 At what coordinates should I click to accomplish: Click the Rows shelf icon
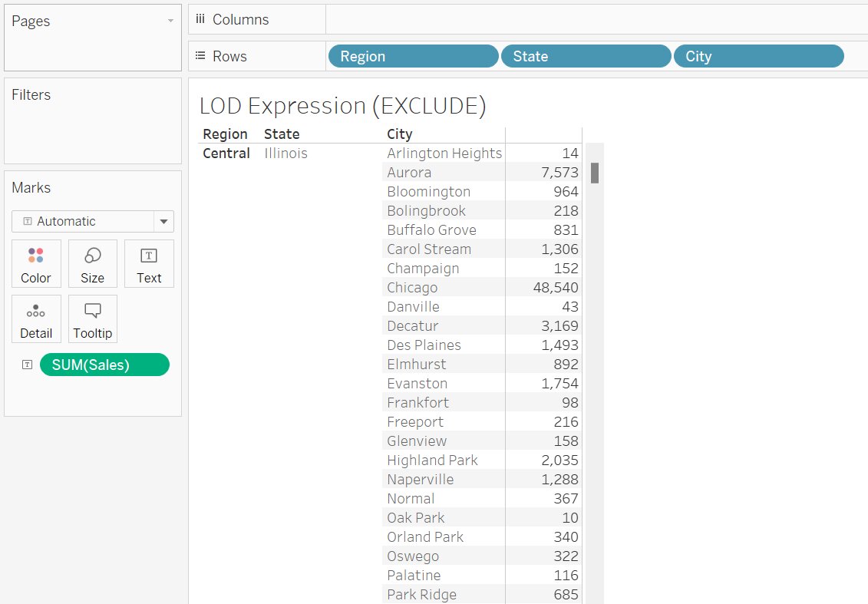[x=200, y=56]
